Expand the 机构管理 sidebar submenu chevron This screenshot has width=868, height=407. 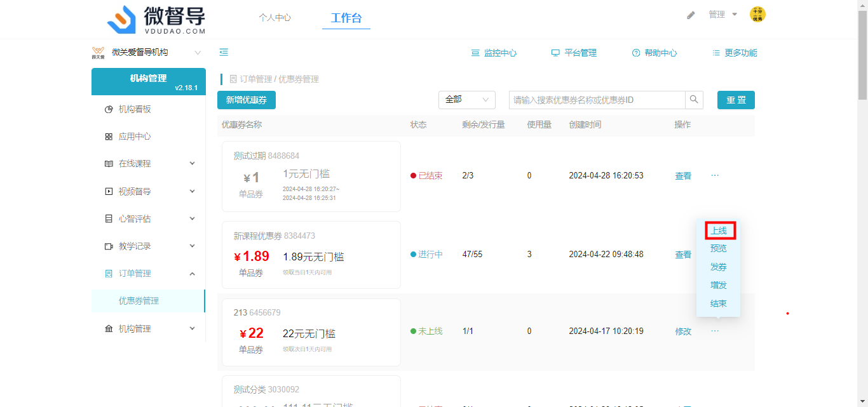(x=193, y=328)
